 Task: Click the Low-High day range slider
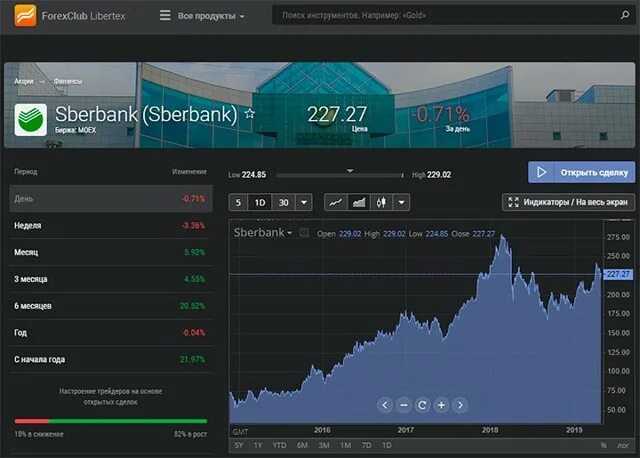point(340,175)
